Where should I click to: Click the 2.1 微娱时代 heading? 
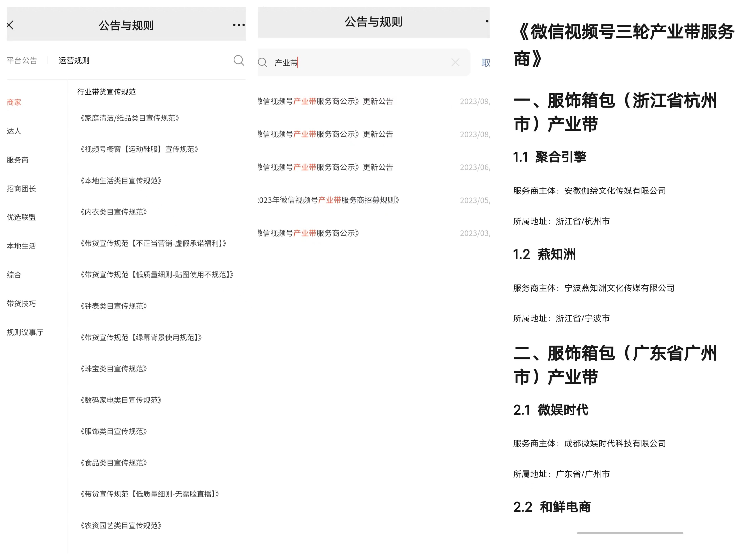550,410
